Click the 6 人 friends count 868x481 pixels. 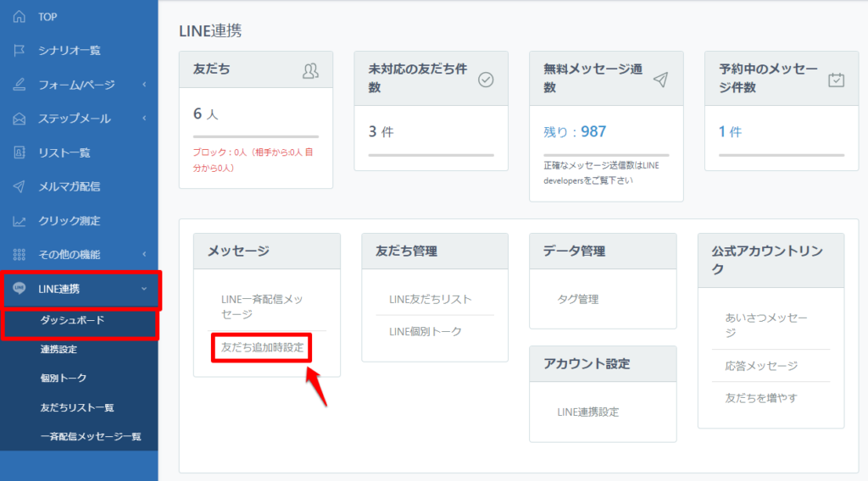205,113
